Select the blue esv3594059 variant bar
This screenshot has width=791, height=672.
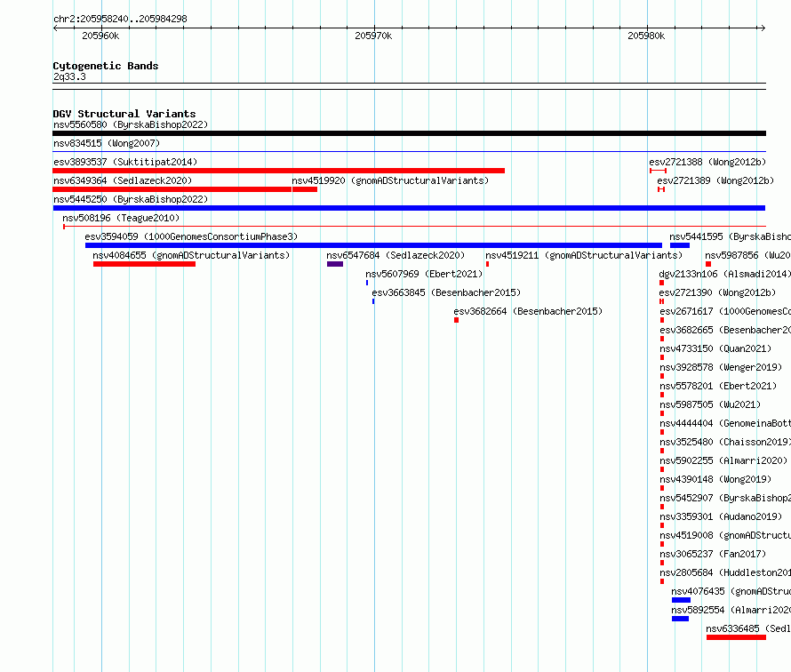(x=374, y=245)
